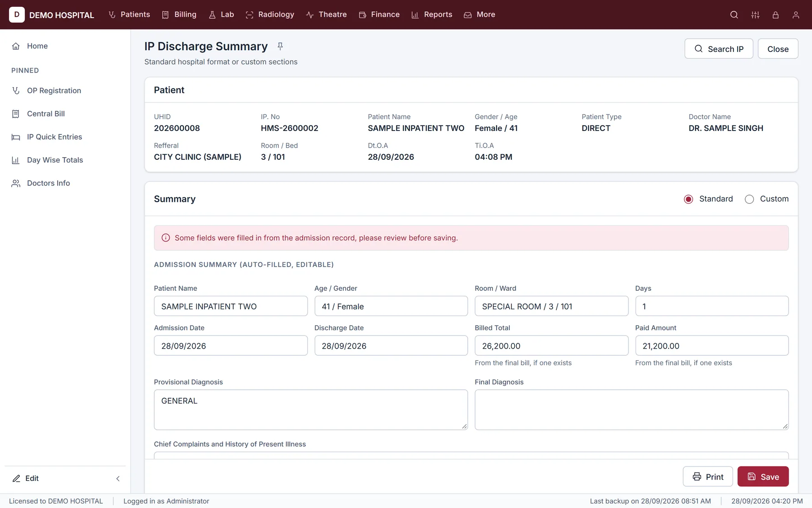Click the Provisional Diagnosis text area
Viewport: 812px width, 508px height.
click(311, 410)
